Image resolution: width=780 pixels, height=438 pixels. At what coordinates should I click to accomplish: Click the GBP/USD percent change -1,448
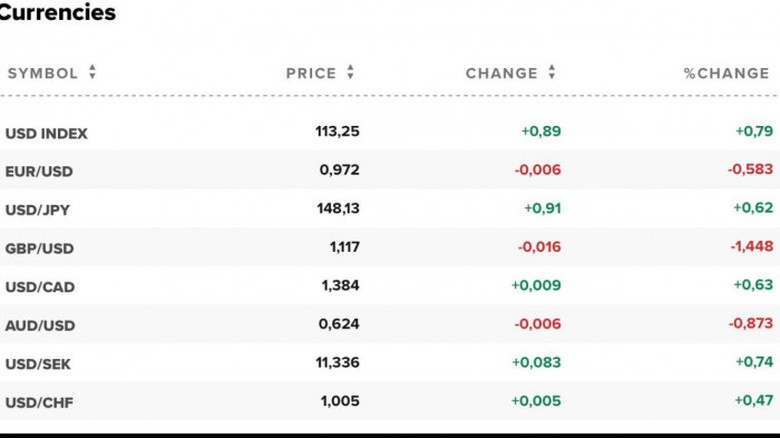pos(750,247)
